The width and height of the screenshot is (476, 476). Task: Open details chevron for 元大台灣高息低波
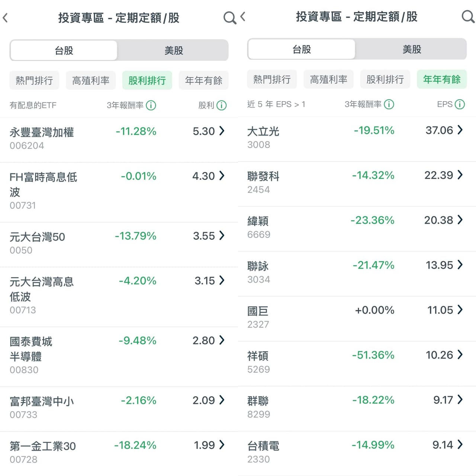click(x=222, y=280)
